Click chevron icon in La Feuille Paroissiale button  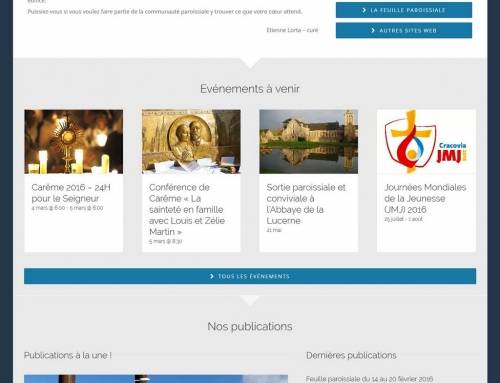(x=364, y=10)
